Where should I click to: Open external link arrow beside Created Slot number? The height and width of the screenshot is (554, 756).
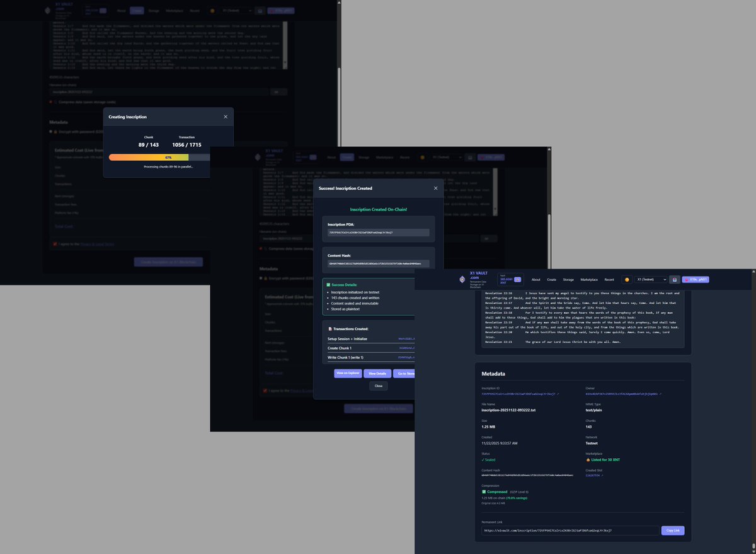pos(602,475)
